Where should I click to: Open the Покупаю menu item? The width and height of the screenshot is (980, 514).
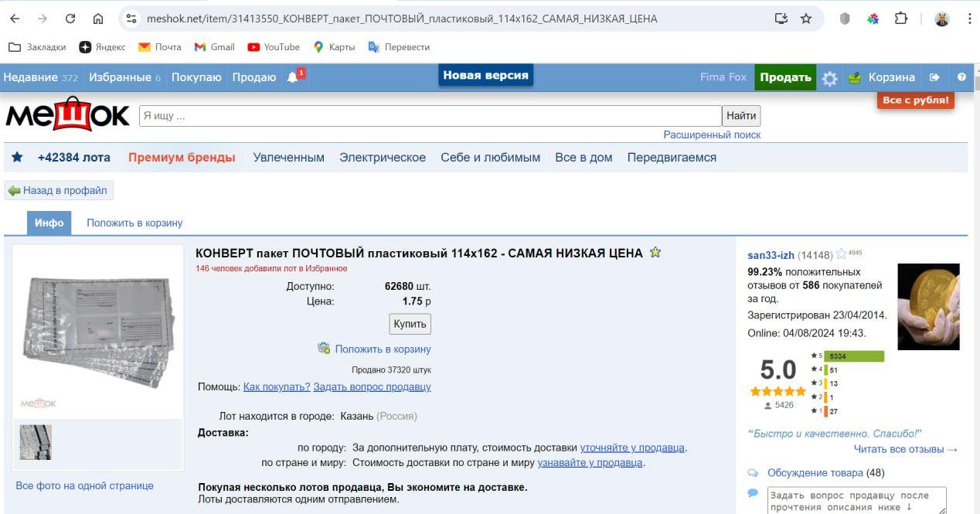pos(196,77)
